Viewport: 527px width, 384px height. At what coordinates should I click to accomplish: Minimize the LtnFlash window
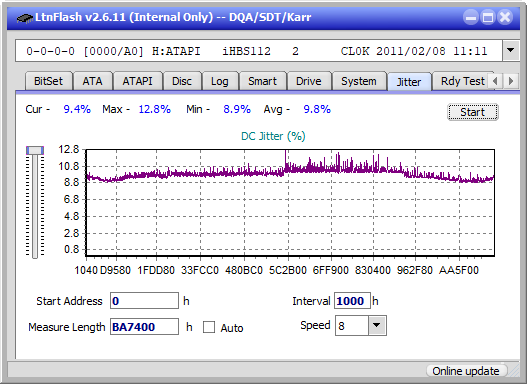471,17
